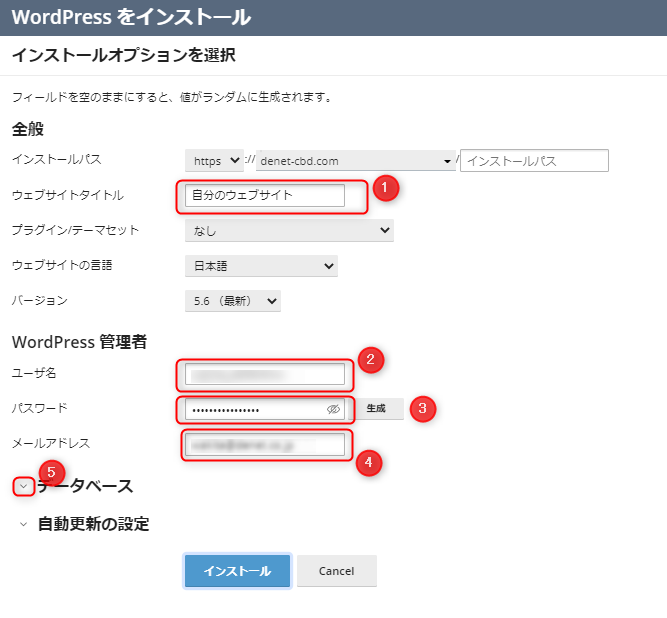Image resolution: width=667 pixels, height=618 pixels.
Task: Click the 生成 password button
Action: tap(376, 409)
